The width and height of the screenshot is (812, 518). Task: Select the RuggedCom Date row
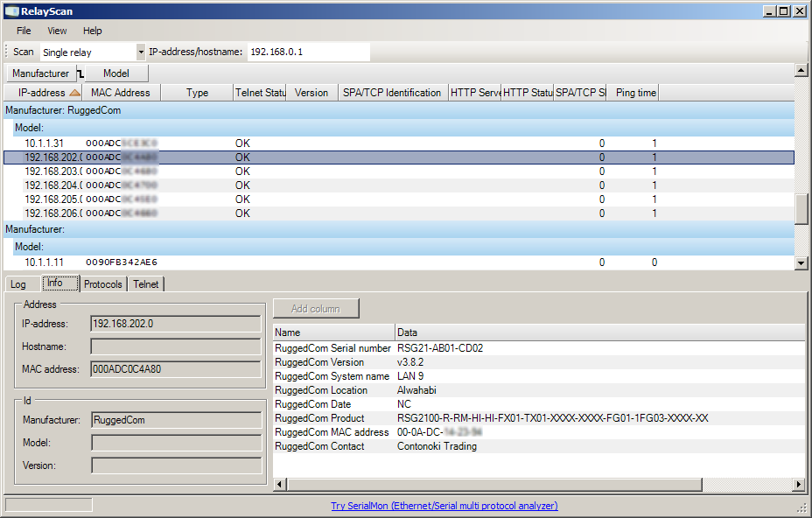coord(539,404)
